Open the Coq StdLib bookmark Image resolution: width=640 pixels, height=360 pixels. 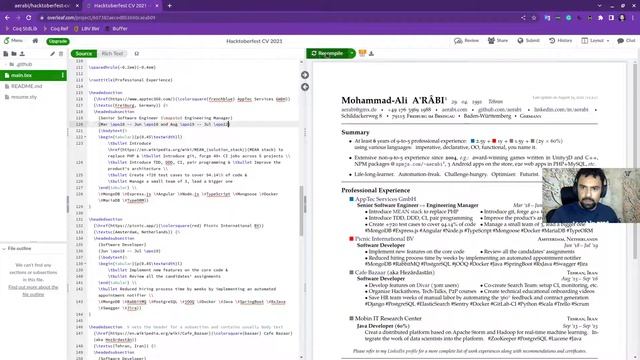[x=21, y=29]
